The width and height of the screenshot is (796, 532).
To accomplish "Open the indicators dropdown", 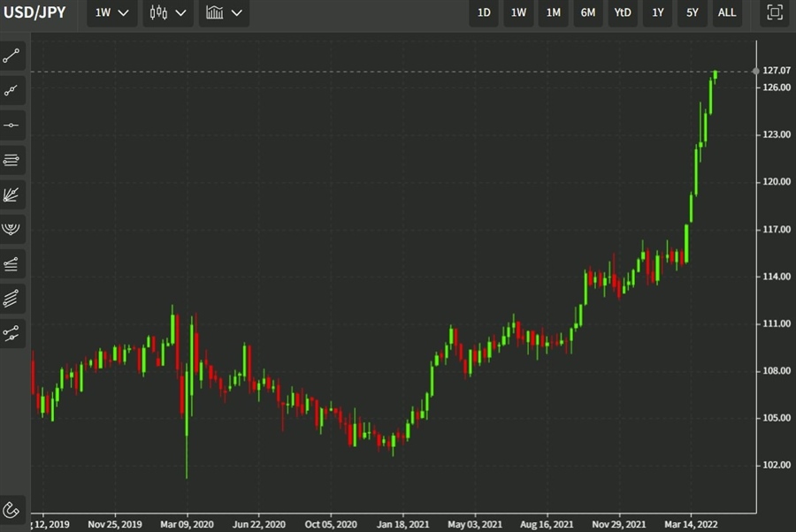I will pyautogui.click(x=224, y=12).
